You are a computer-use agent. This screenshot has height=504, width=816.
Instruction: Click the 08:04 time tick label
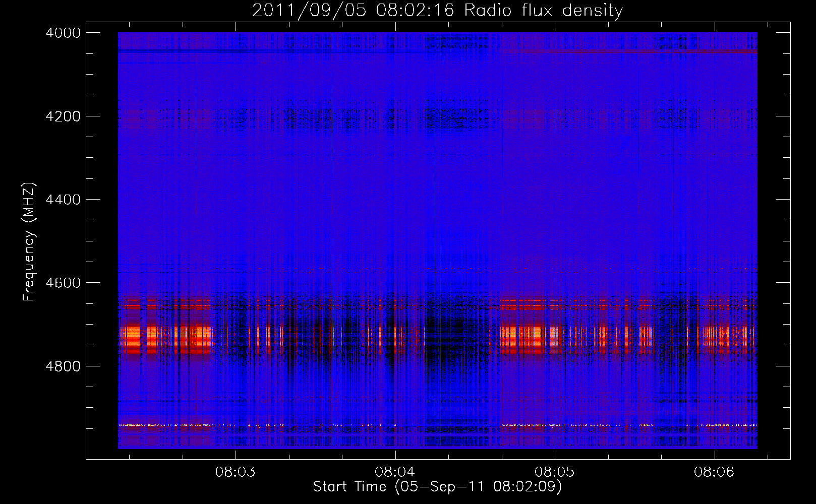[x=395, y=472]
